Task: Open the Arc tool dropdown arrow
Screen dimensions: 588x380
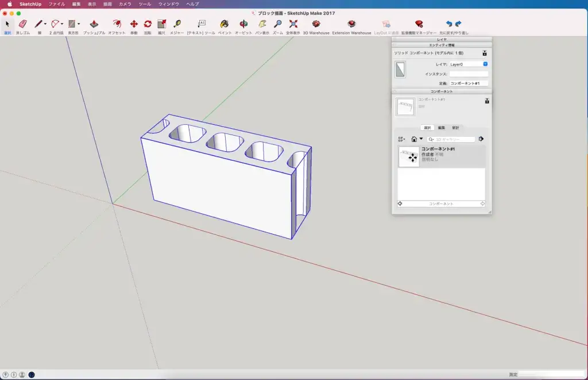Action: click(x=62, y=24)
